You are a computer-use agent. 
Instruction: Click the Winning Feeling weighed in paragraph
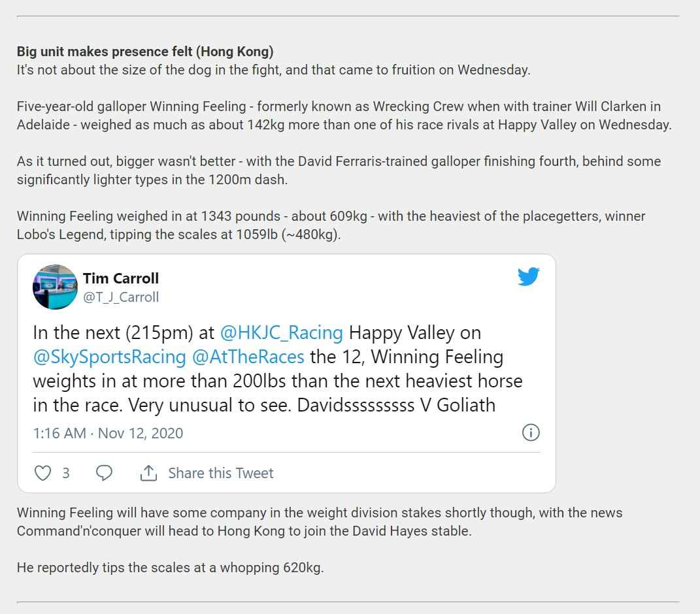[331, 225]
